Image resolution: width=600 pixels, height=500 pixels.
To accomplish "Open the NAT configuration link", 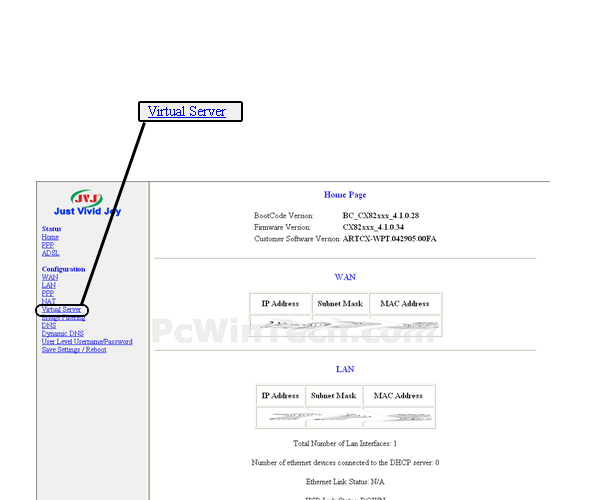I will click(x=49, y=301).
